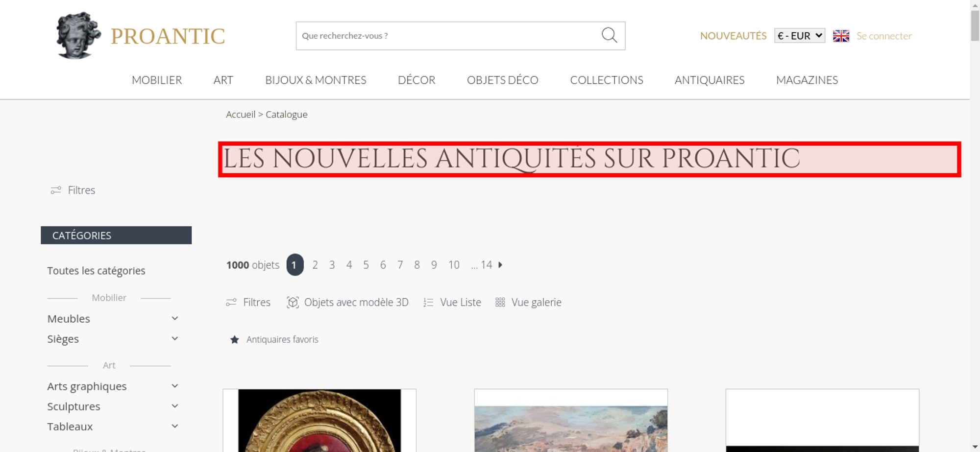The width and height of the screenshot is (980, 452).
Task: Click the Proantic cherub head logo
Action: click(78, 35)
